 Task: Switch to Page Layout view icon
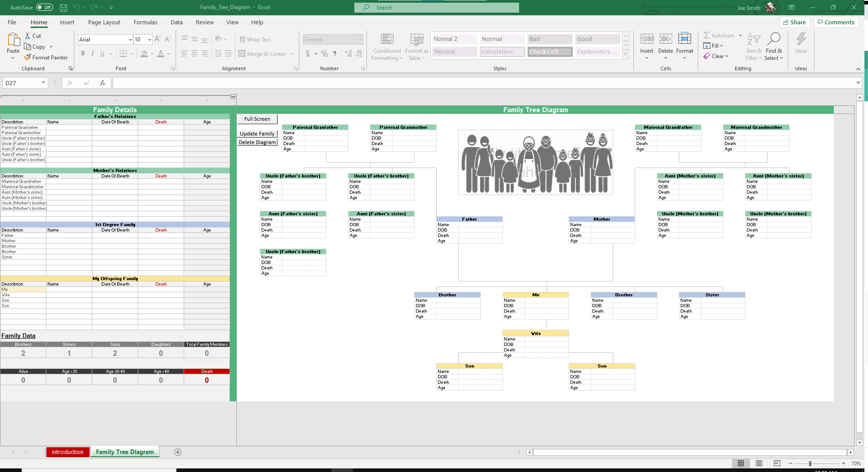pyautogui.click(x=759, y=463)
